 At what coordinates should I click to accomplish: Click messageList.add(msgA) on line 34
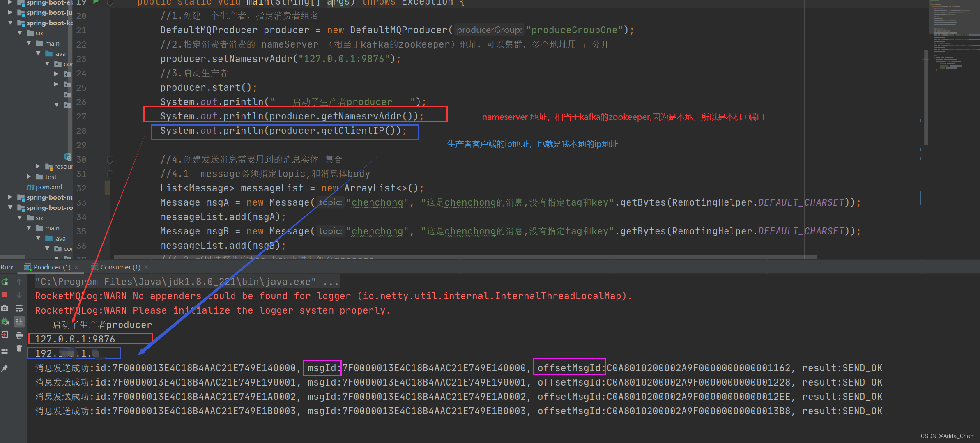(x=223, y=217)
